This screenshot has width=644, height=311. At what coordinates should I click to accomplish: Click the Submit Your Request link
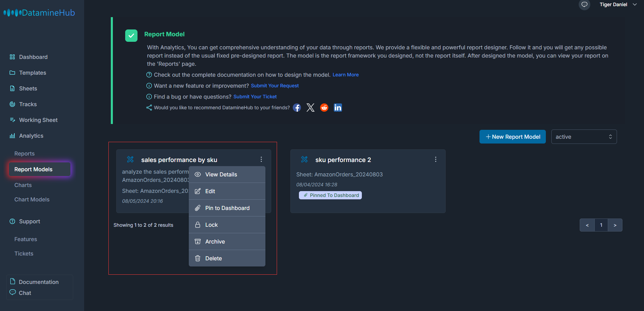pyautogui.click(x=275, y=86)
